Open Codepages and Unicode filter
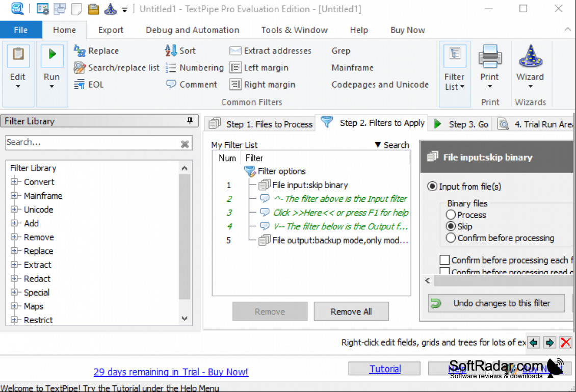The height and width of the screenshot is (392, 576). (x=380, y=85)
